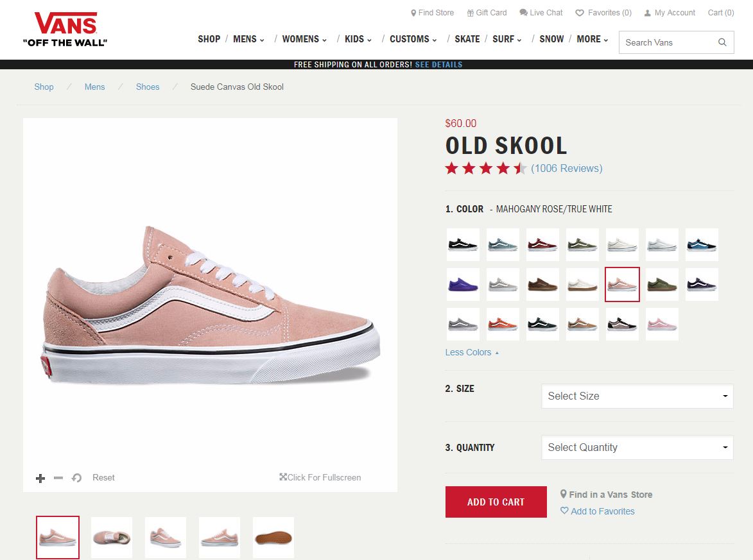The height and width of the screenshot is (560, 753).
Task: Click the search magnifier icon
Action: click(x=722, y=42)
